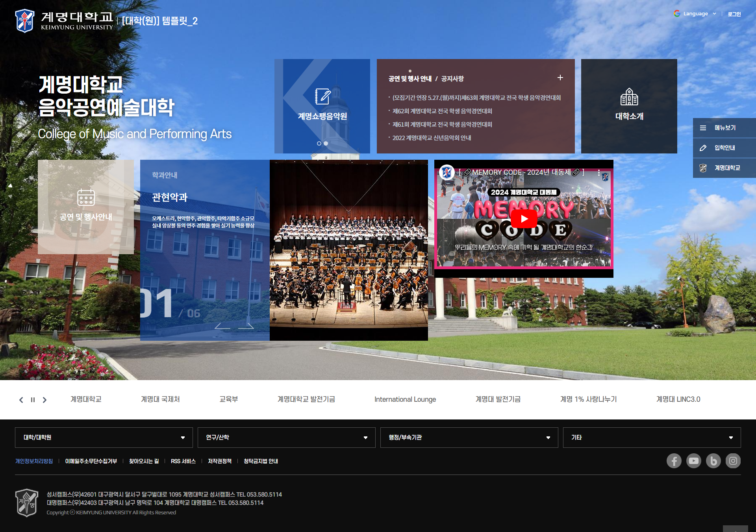
Task: Expand the 대학/대학원 dropdown
Action: click(104, 438)
